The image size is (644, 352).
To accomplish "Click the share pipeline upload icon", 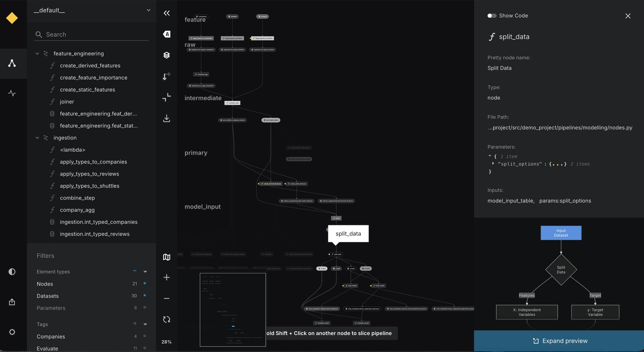I will [12, 302].
